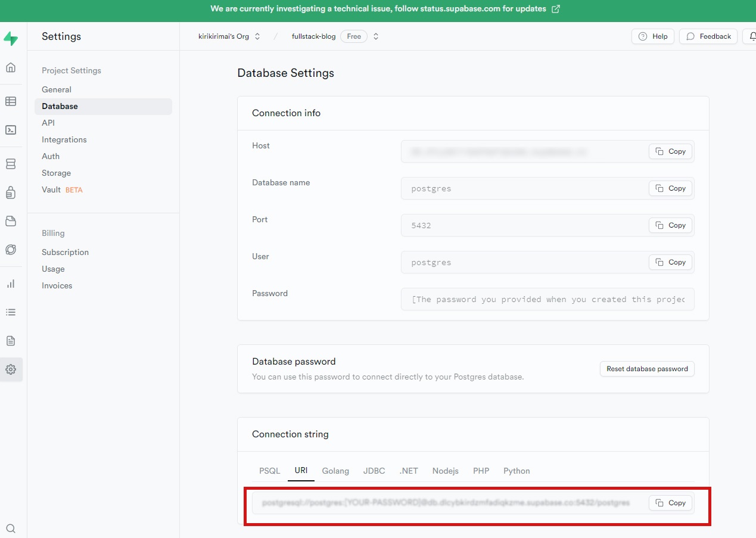The height and width of the screenshot is (538, 756).
Task: Switch to the PHP connection tab
Action: 481,471
